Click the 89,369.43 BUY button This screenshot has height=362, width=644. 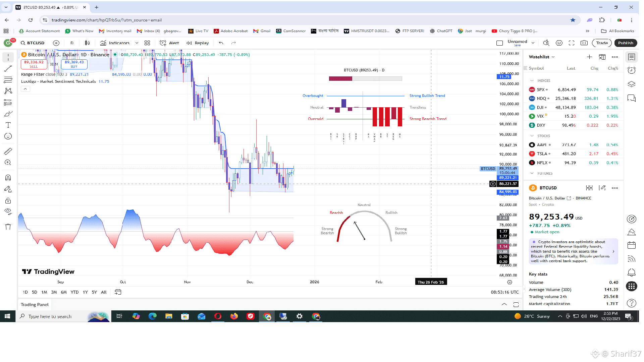[74, 64]
